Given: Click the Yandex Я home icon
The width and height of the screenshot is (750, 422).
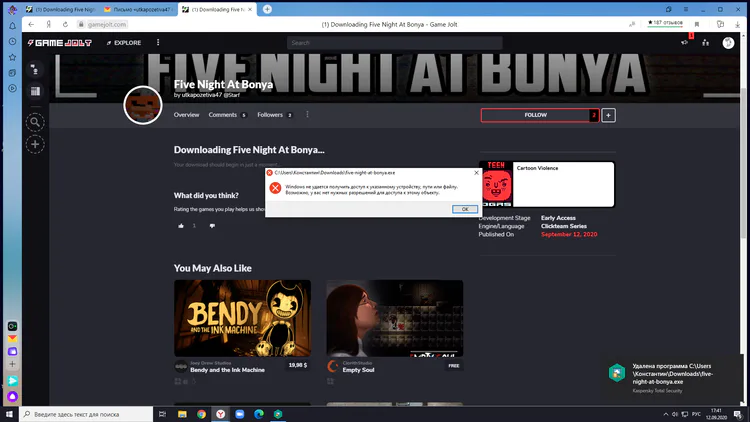Looking at the screenshot, I should pyautogui.click(x=48, y=24).
